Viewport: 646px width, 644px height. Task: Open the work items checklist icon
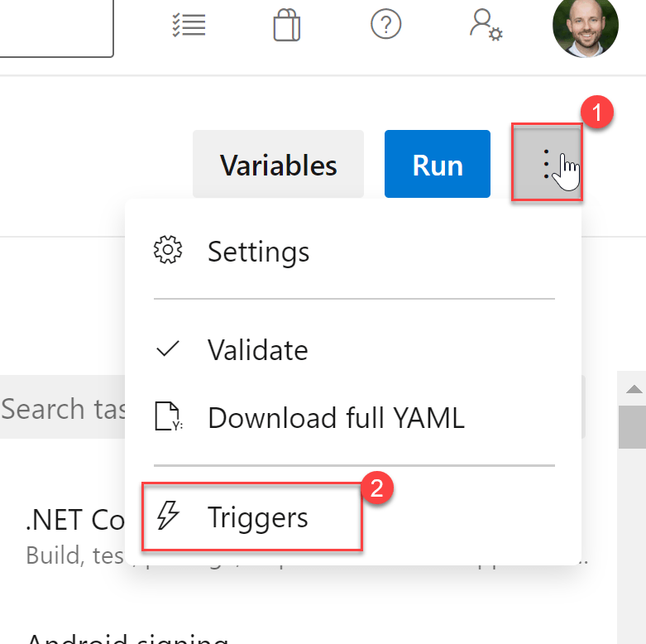pos(187,26)
